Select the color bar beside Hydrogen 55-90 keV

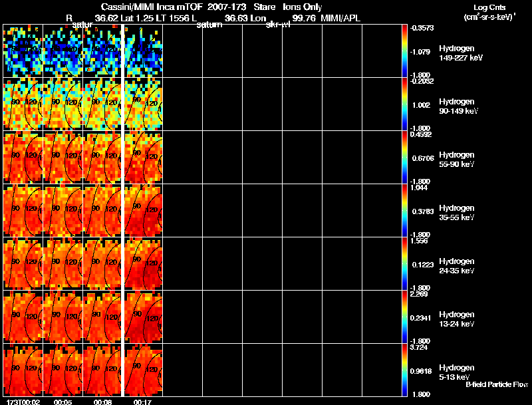[x=405, y=158]
